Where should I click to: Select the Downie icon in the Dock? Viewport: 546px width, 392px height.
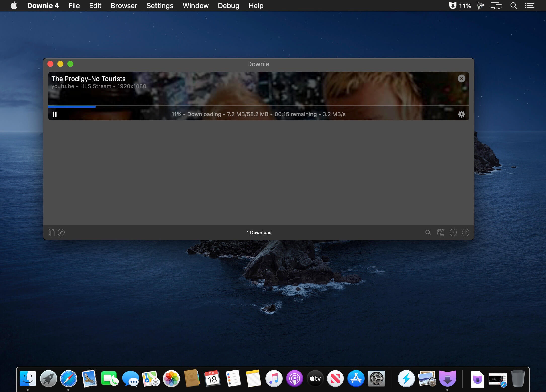[x=448, y=378]
